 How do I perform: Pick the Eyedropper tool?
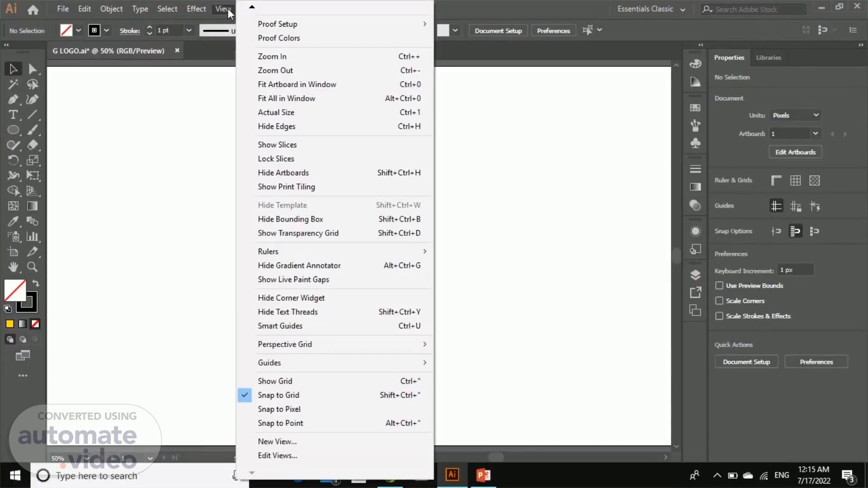click(13, 221)
